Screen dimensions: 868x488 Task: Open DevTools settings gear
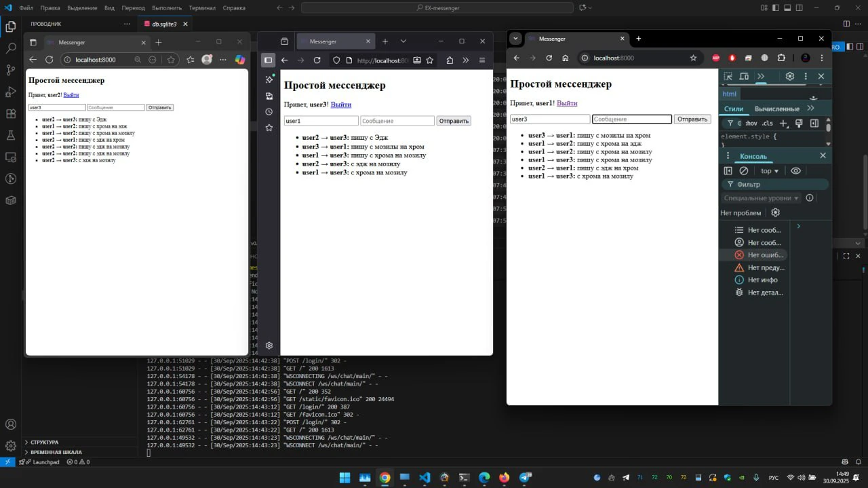pos(790,77)
